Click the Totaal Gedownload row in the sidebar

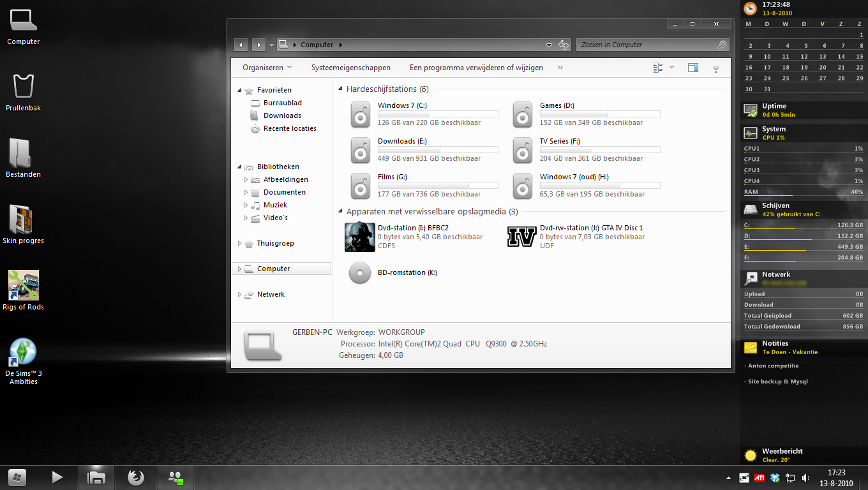pos(804,327)
